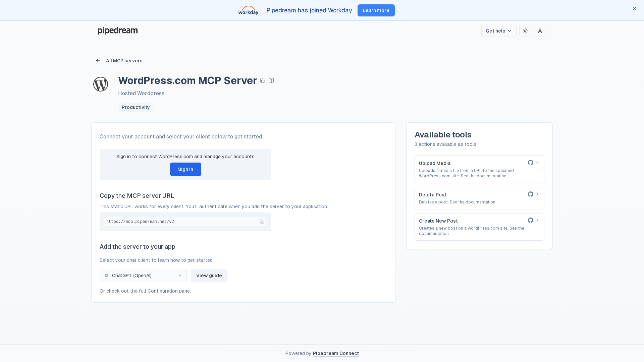The image size is (644, 362).
Task: Open the Get help dropdown
Action: (x=499, y=31)
